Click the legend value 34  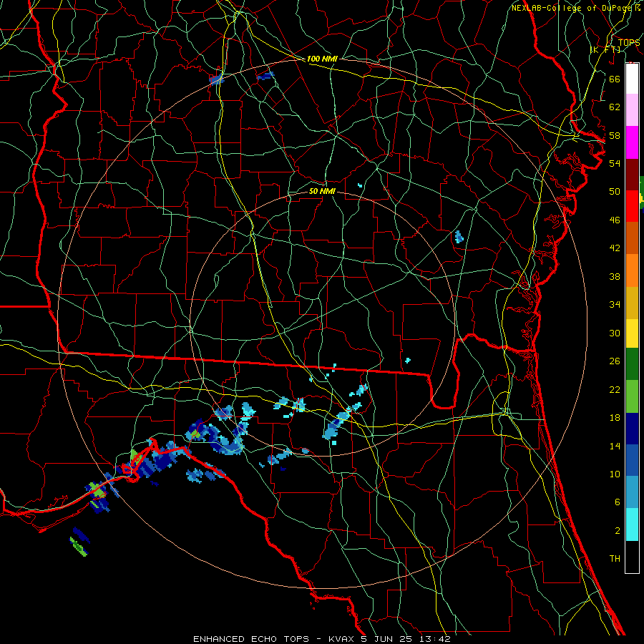[x=615, y=305]
